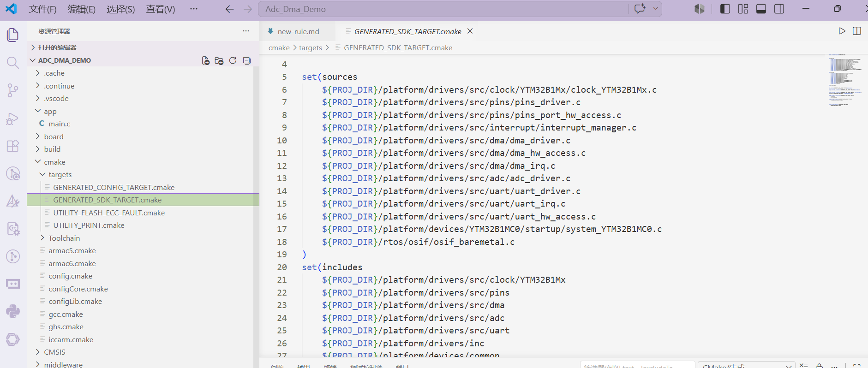The height and width of the screenshot is (368, 868).
Task: Click the hexagonal Copilot-style icon in title bar
Action: tap(700, 9)
